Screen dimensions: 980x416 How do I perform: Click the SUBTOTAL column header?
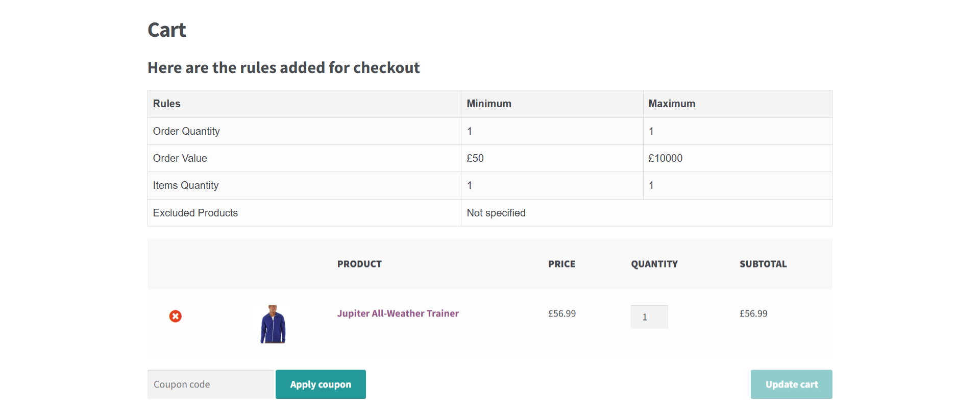coord(763,264)
